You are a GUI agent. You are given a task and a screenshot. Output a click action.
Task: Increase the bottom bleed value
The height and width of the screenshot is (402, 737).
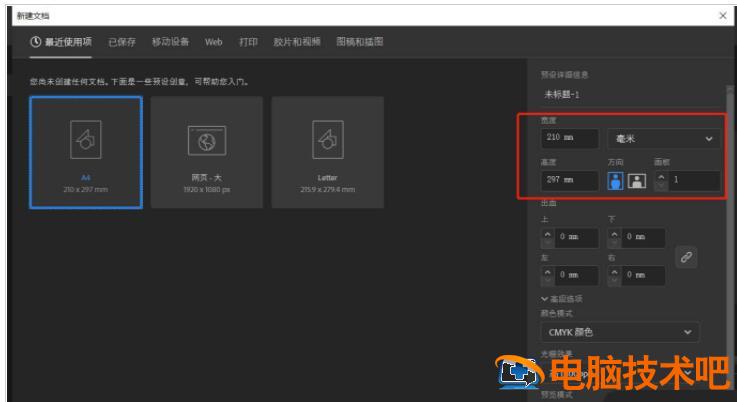pyautogui.click(x=614, y=234)
